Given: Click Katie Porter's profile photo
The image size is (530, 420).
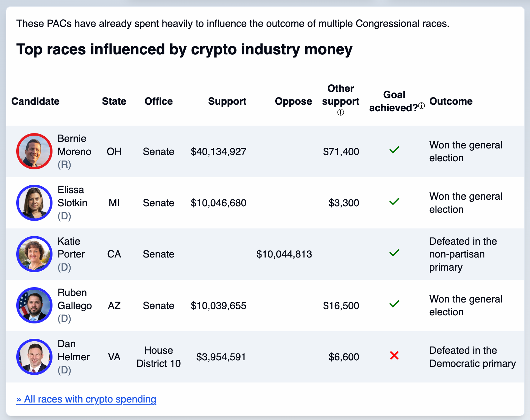Looking at the screenshot, I should pos(34,254).
